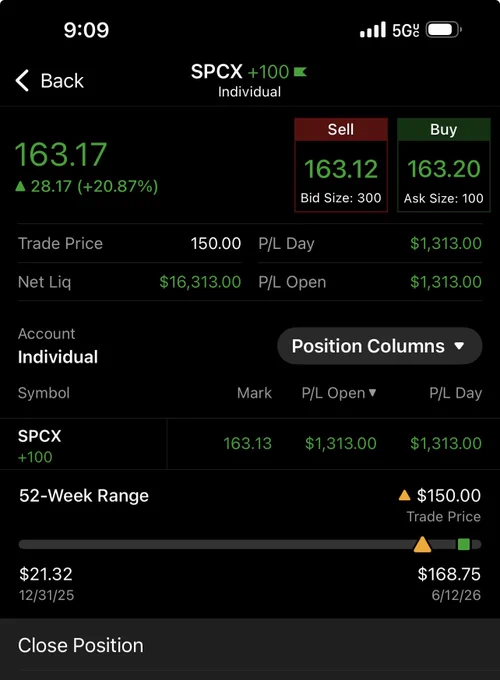Open the SPCX +100 position row

(250, 444)
